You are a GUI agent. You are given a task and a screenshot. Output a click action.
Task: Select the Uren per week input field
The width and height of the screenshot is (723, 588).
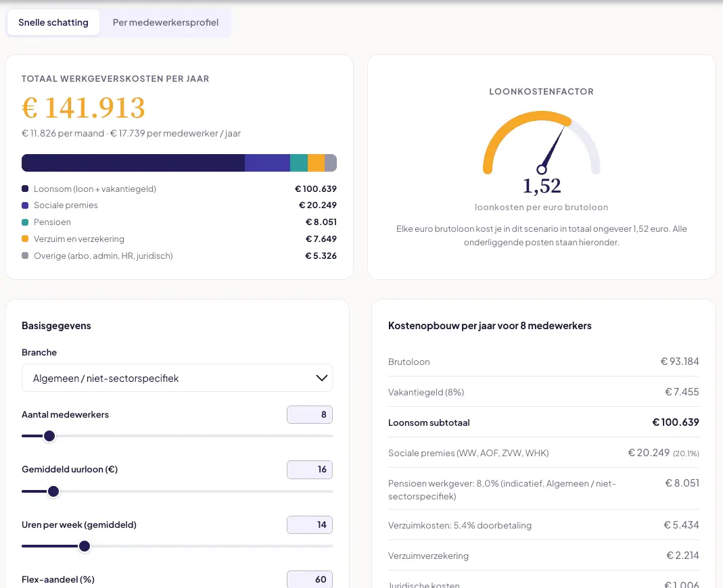coord(309,524)
